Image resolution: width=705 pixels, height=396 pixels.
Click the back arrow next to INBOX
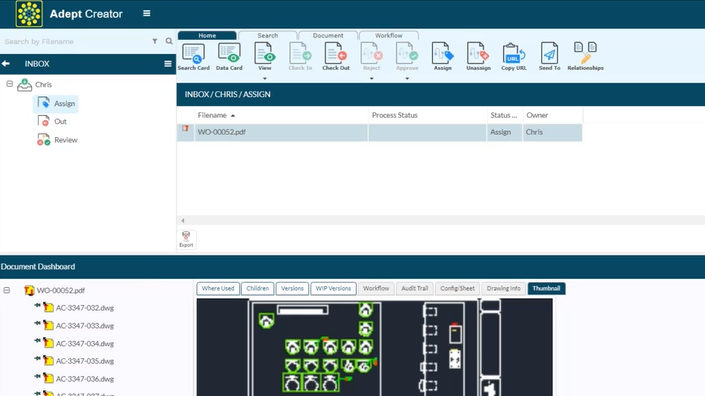coord(6,64)
